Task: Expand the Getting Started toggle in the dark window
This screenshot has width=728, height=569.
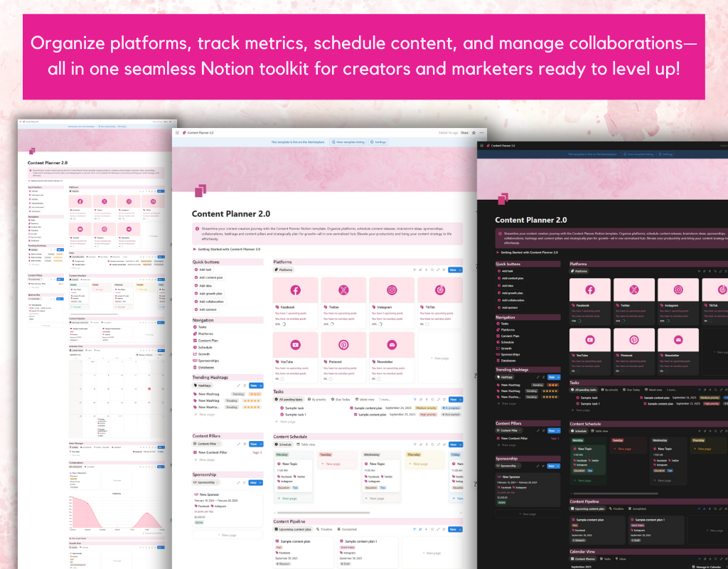Action: (x=497, y=252)
